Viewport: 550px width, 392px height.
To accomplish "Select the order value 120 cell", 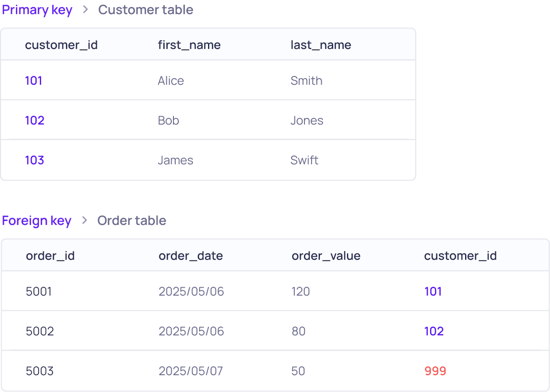I will coord(301,291).
